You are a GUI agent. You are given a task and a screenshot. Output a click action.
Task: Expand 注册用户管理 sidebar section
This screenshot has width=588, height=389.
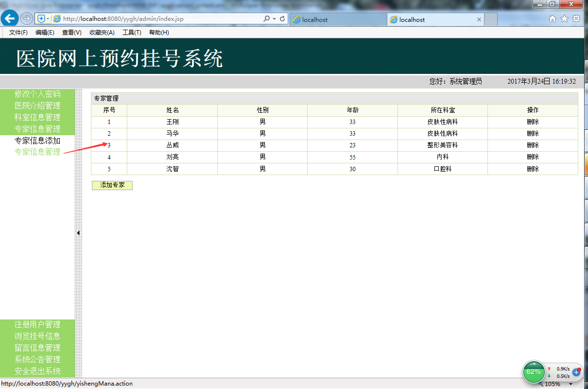[37, 324]
